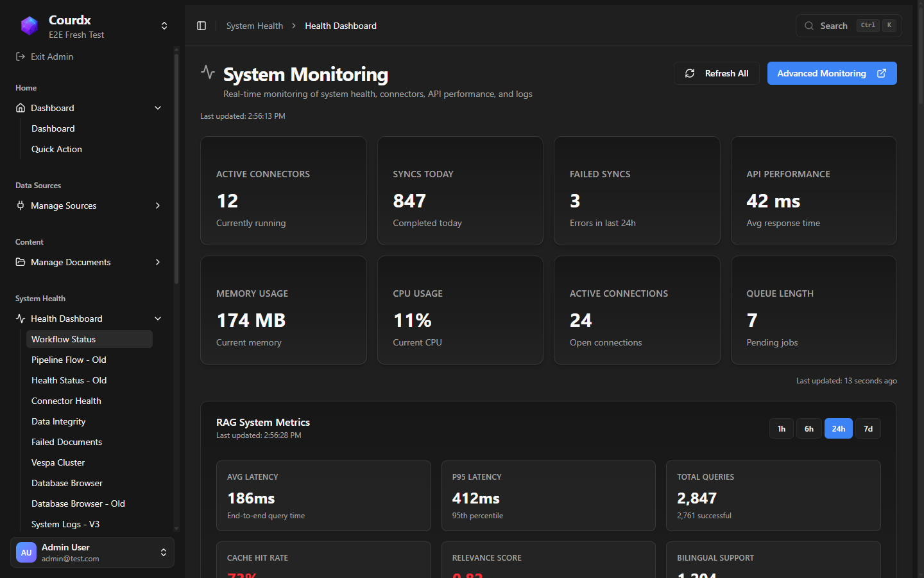Click the Refresh All button
Image resolution: width=924 pixels, height=578 pixels.
coord(717,73)
